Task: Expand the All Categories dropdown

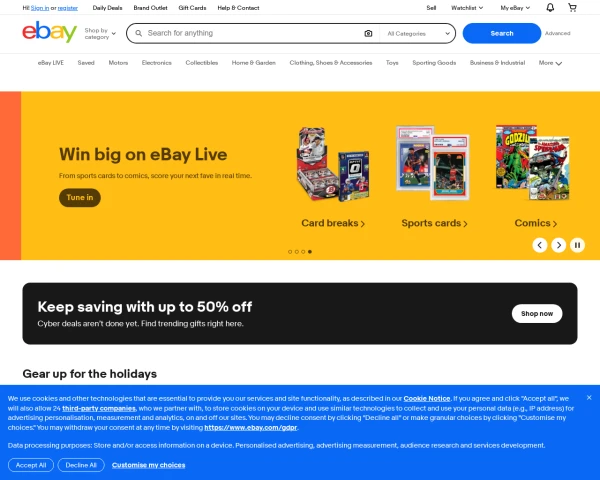Action: pyautogui.click(x=418, y=34)
